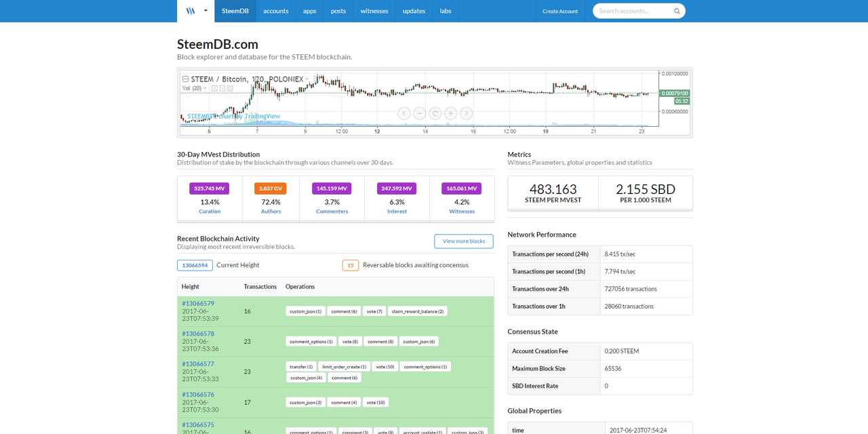The width and height of the screenshot is (868, 434).
Task: Open the labs menu item
Action: click(446, 11)
